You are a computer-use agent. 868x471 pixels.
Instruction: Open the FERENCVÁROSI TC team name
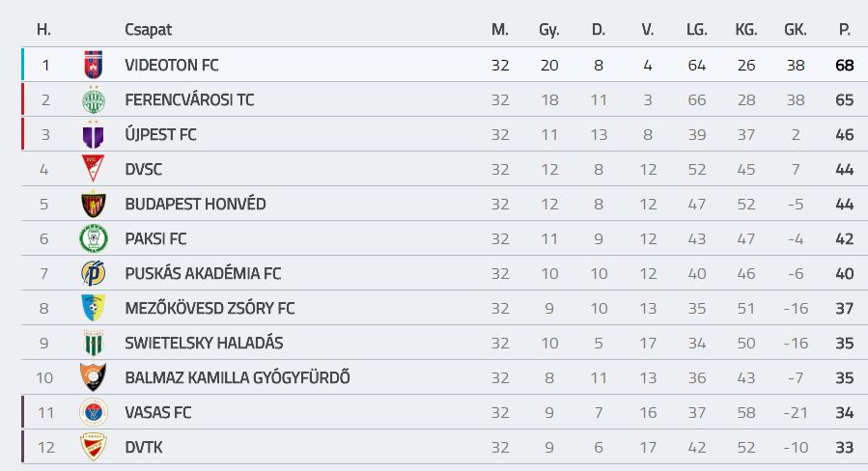[189, 100]
